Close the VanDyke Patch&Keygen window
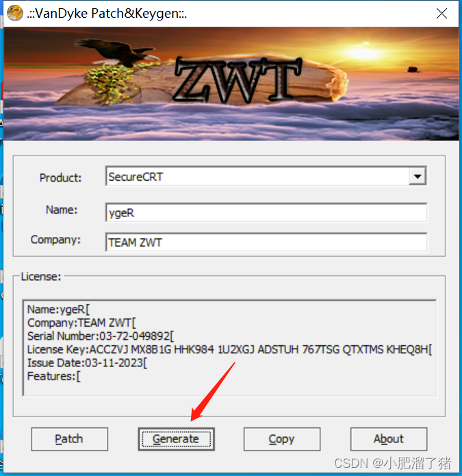Viewport: 462px width, 476px height. click(x=441, y=14)
